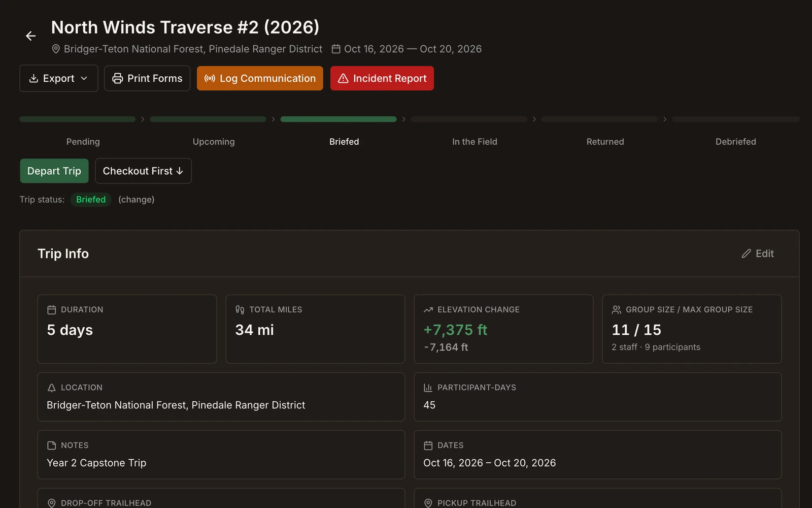Click the '-7,164 ft' elevation loss value

click(446, 347)
